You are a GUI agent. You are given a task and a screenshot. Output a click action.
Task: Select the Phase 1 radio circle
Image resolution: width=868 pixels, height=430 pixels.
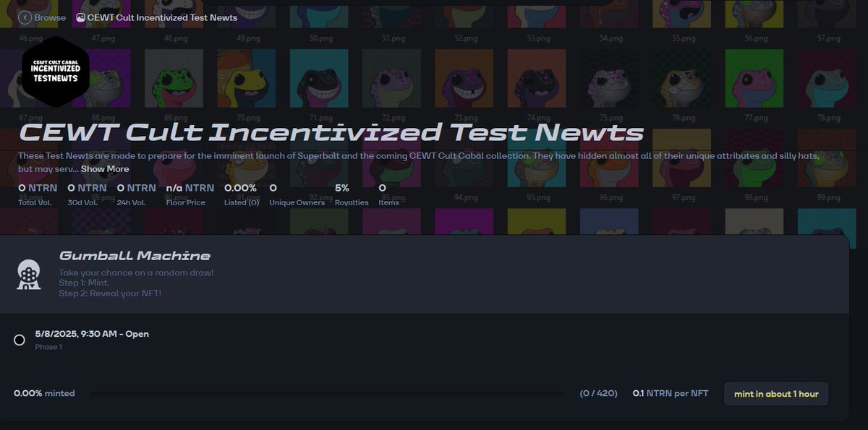pos(20,340)
